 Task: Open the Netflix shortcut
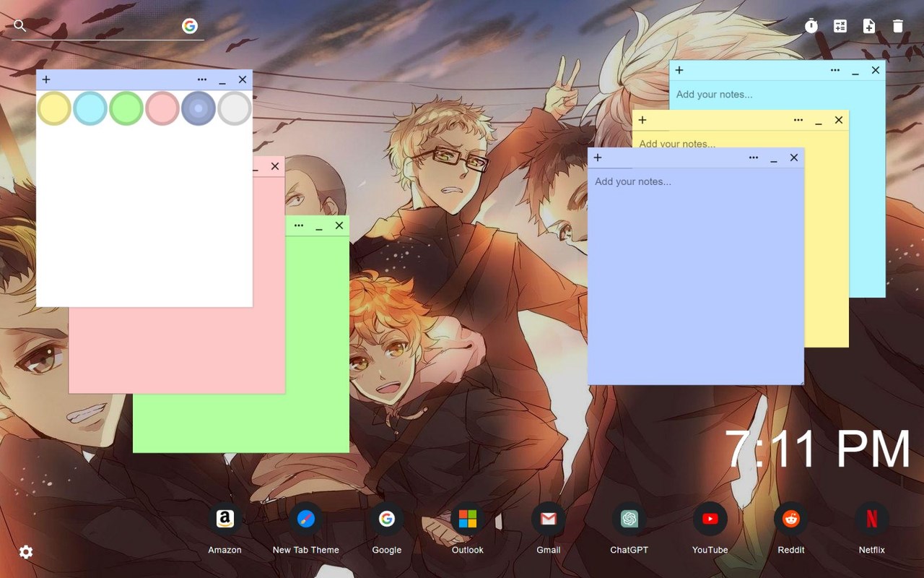(x=872, y=519)
